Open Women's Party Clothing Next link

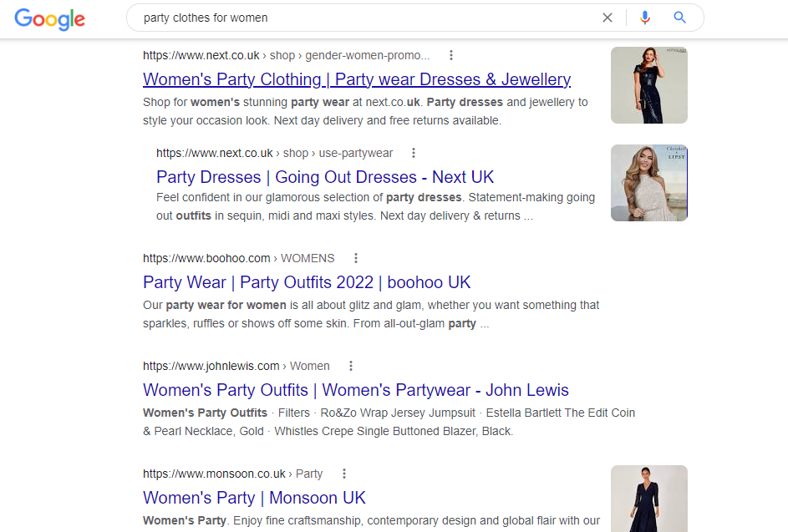coord(357,79)
